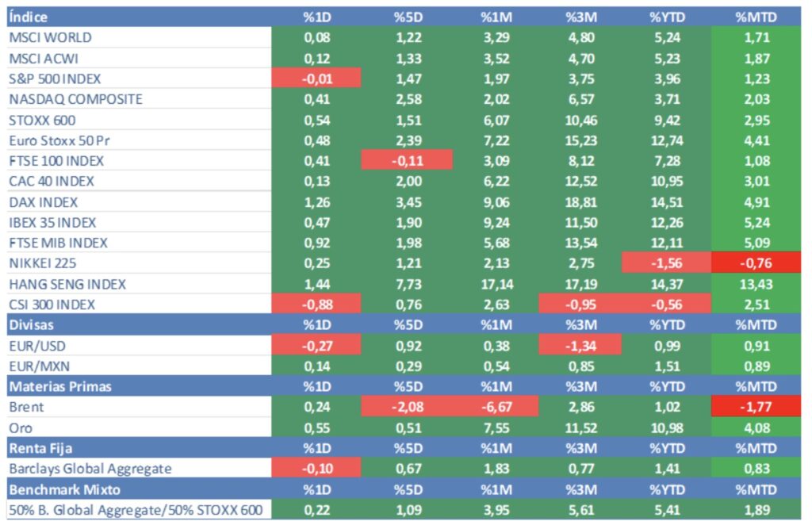Viewport: 812px width, 525px height.
Task: Click the DAX INDEX %3M value 18,81
Action: (581, 201)
